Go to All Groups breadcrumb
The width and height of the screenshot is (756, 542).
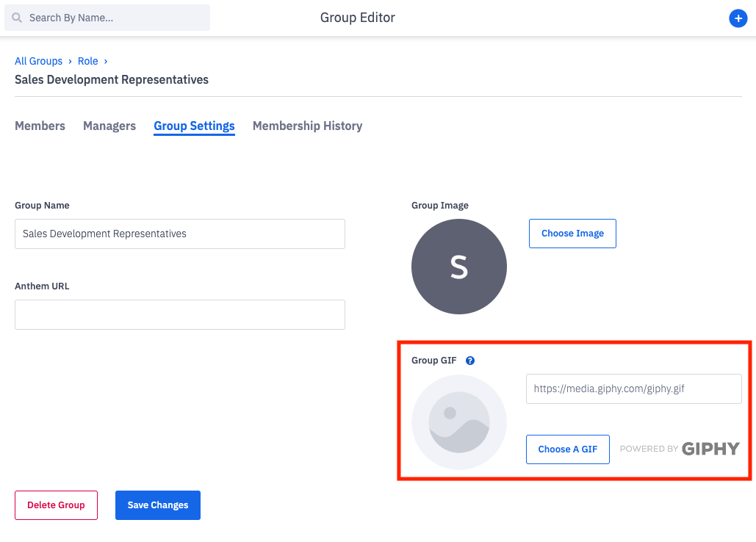point(38,61)
